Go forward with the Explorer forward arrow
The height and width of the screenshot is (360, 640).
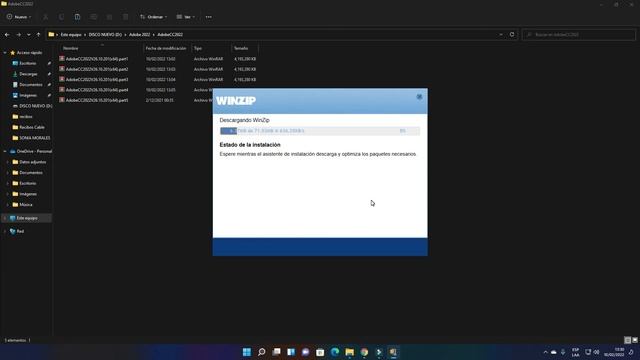(18, 35)
